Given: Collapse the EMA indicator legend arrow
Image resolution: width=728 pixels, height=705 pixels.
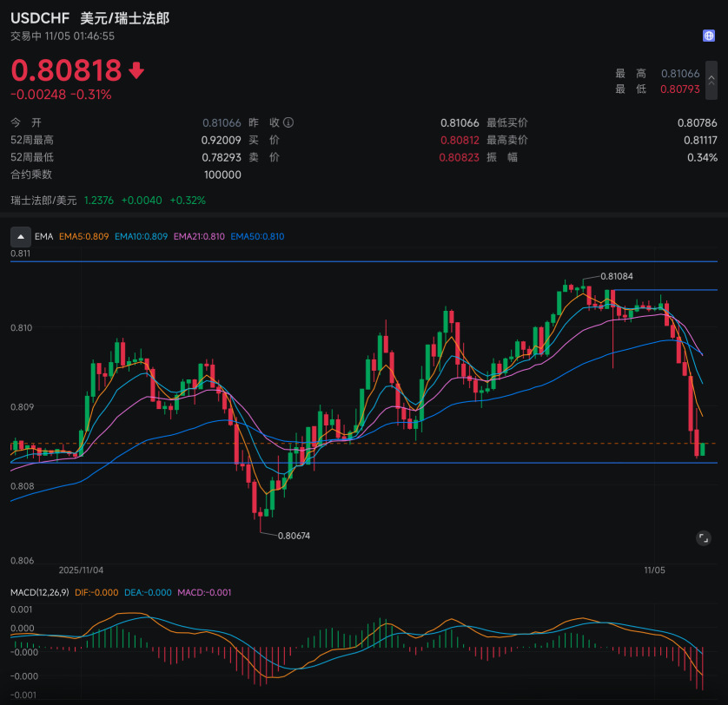Looking at the screenshot, I should pos(21,236).
